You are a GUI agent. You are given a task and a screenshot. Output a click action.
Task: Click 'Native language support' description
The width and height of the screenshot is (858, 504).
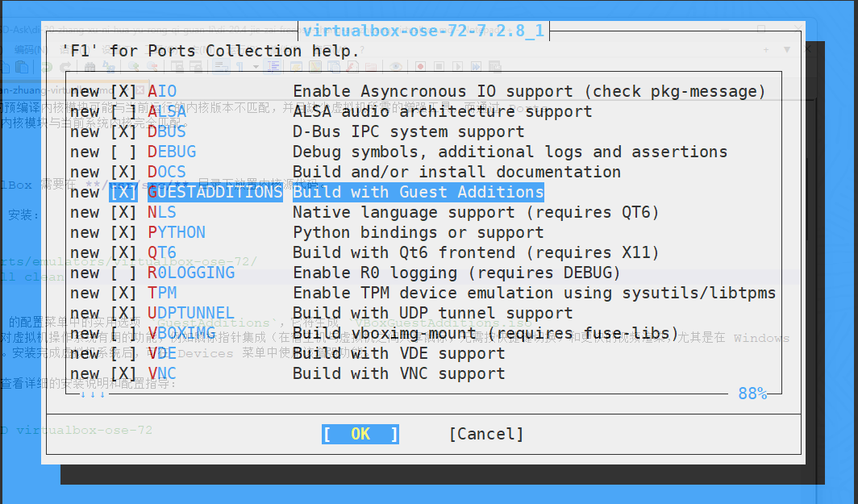pos(476,212)
